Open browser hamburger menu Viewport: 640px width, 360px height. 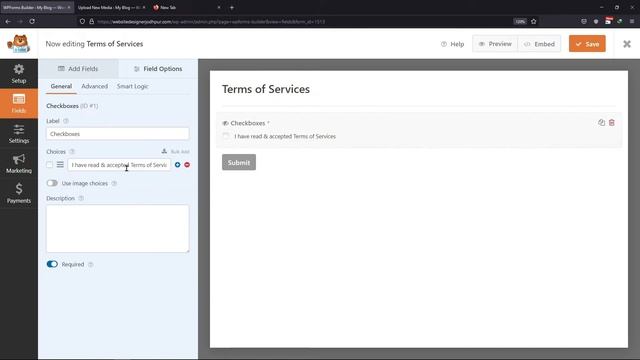pyautogui.click(x=632, y=21)
